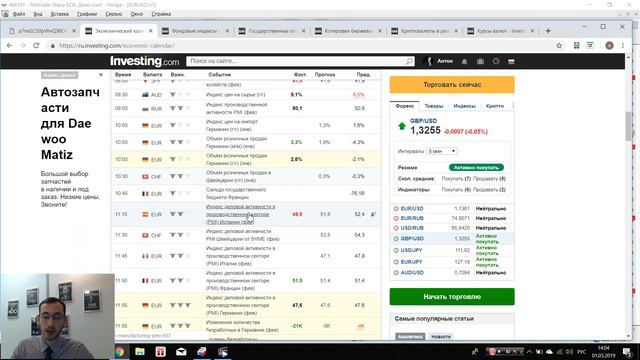Open clock icon in Investing header
The width and height of the screenshot is (640, 360).
point(496,61)
